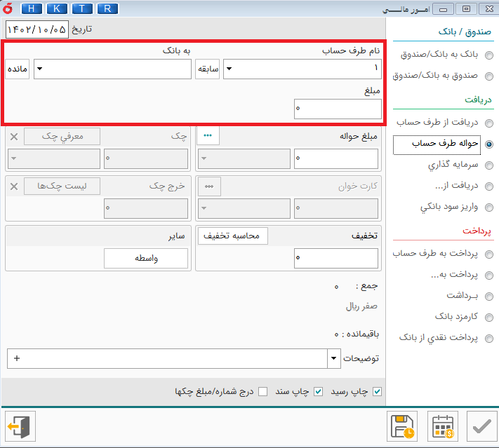Click the محاسبه تخفیف button
Image resolution: width=499 pixels, height=448 pixels.
click(231, 236)
